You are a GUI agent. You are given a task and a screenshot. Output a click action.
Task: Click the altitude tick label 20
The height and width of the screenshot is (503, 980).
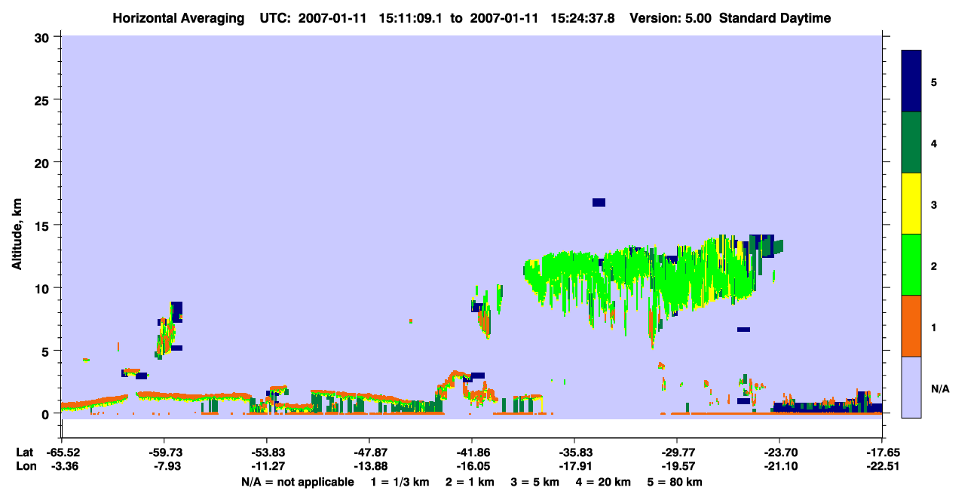44,162
